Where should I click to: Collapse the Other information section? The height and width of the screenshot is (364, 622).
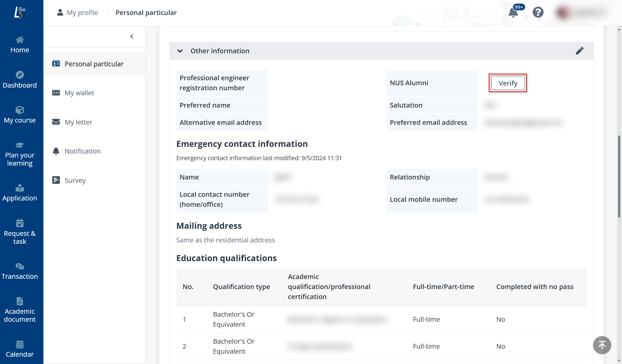pyautogui.click(x=180, y=51)
